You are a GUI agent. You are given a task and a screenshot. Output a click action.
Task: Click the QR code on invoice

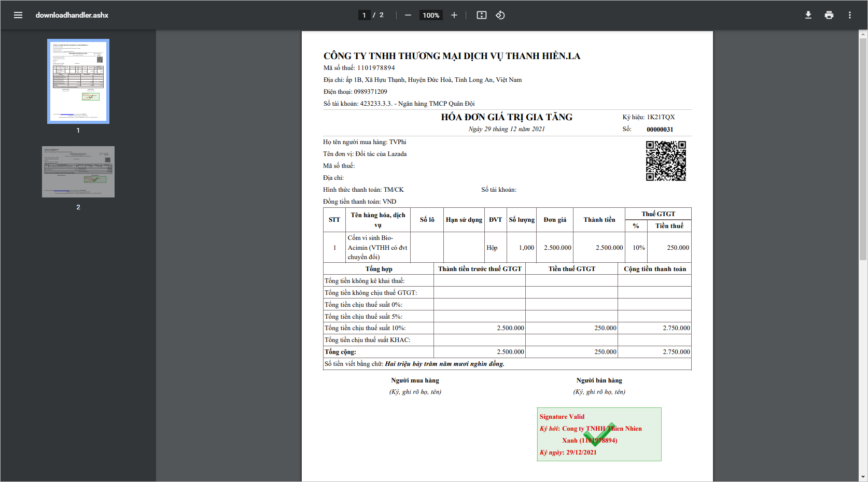coord(666,161)
